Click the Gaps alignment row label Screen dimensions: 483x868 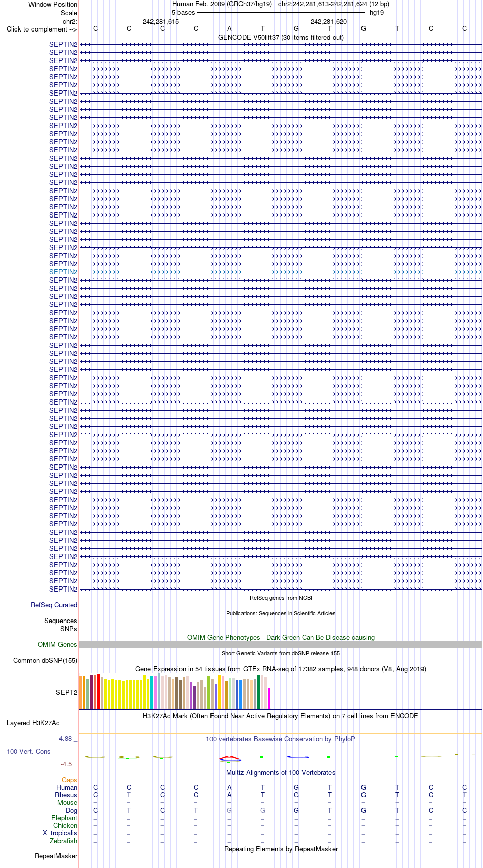(69, 780)
